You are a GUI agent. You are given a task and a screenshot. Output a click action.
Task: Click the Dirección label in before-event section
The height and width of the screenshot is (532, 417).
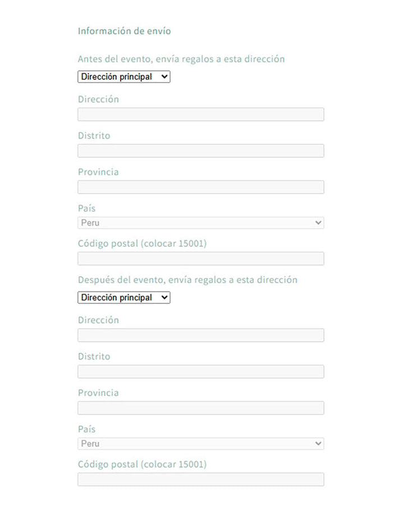[98, 99]
